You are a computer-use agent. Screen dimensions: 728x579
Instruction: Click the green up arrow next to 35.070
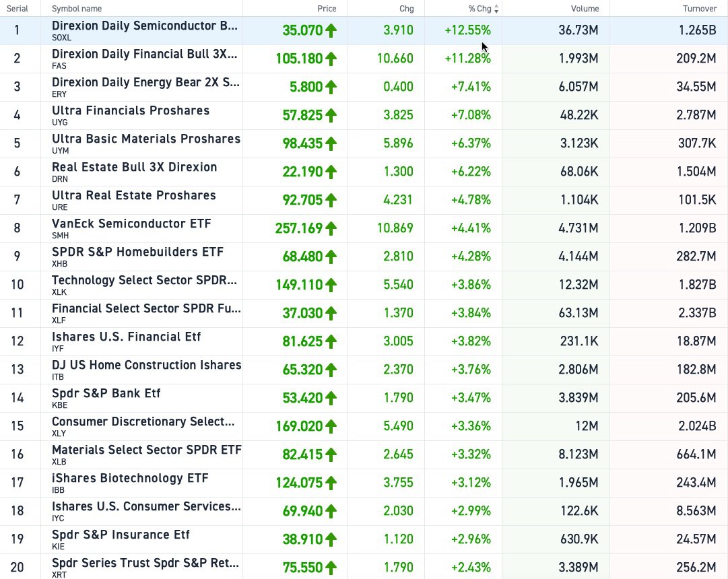pos(331,31)
